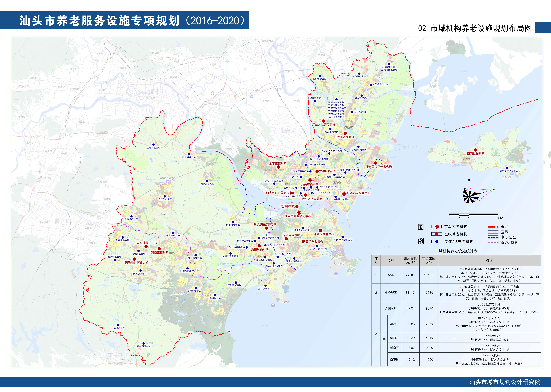Click the 金平区福利院 red marker

pos(279,167)
